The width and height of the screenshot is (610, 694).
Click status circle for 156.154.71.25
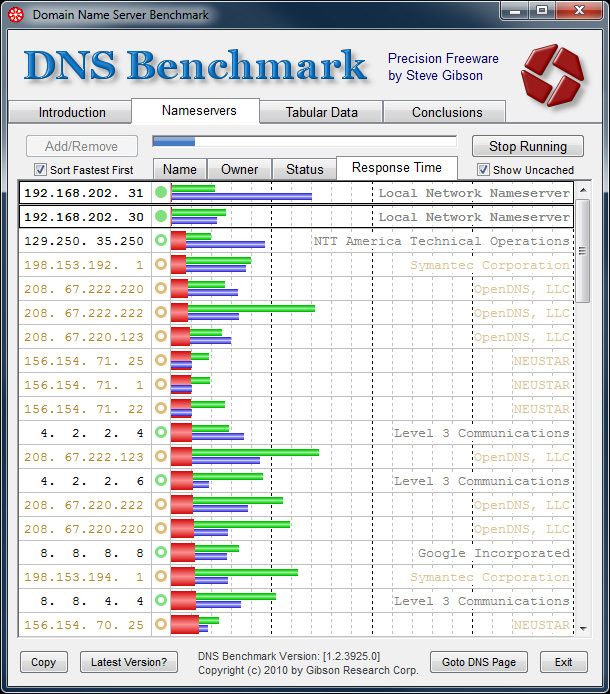pyautogui.click(x=161, y=360)
